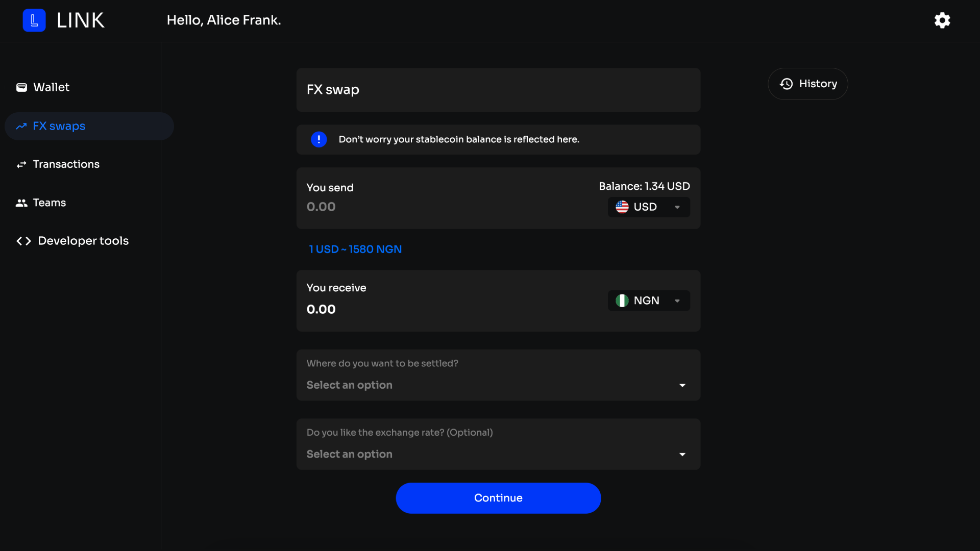The width and height of the screenshot is (980, 551).
Task: Open settings via the gear icon
Action: click(x=942, y=20)
